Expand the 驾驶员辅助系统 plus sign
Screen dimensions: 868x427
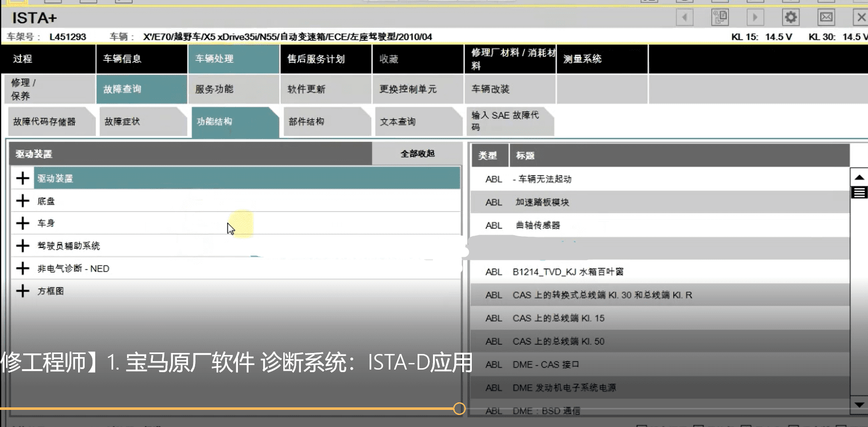click(23, 246)
